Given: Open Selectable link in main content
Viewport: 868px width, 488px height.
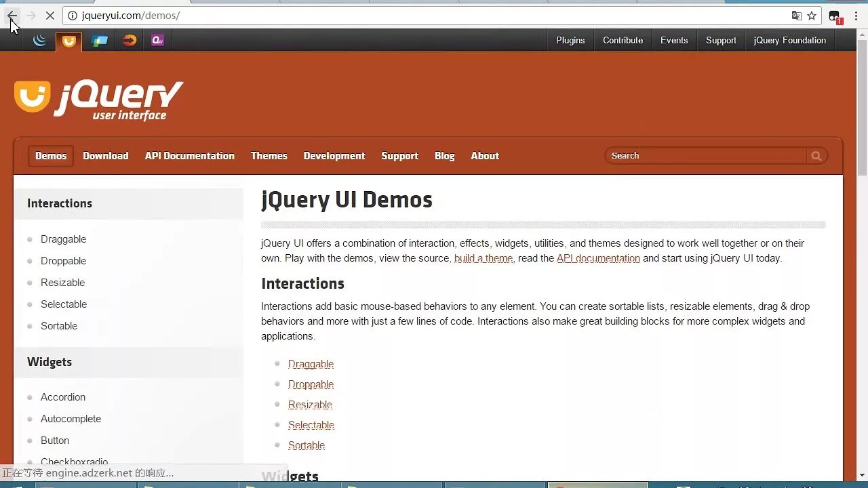Looking at the screenshot, I should [x=311, y=425].
